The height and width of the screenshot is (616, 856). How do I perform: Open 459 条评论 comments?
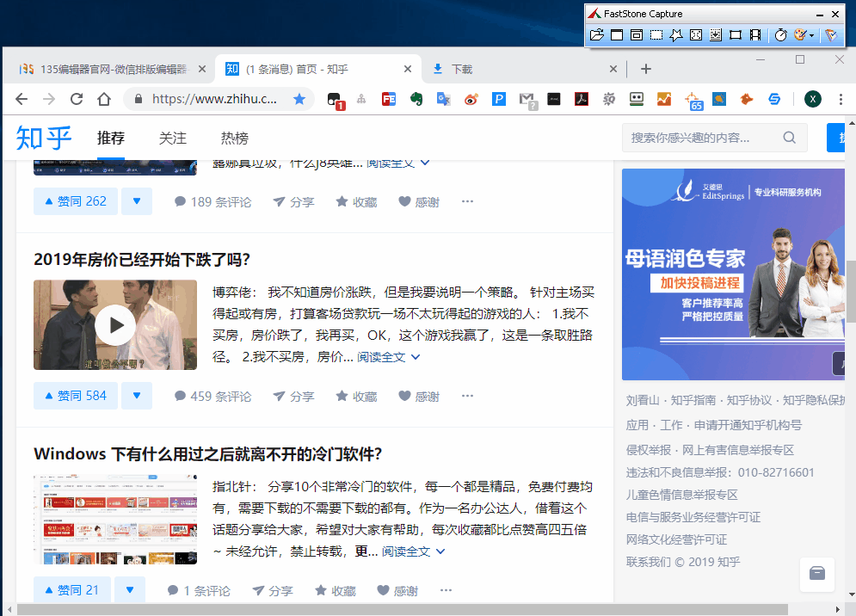tap(212, 397)
